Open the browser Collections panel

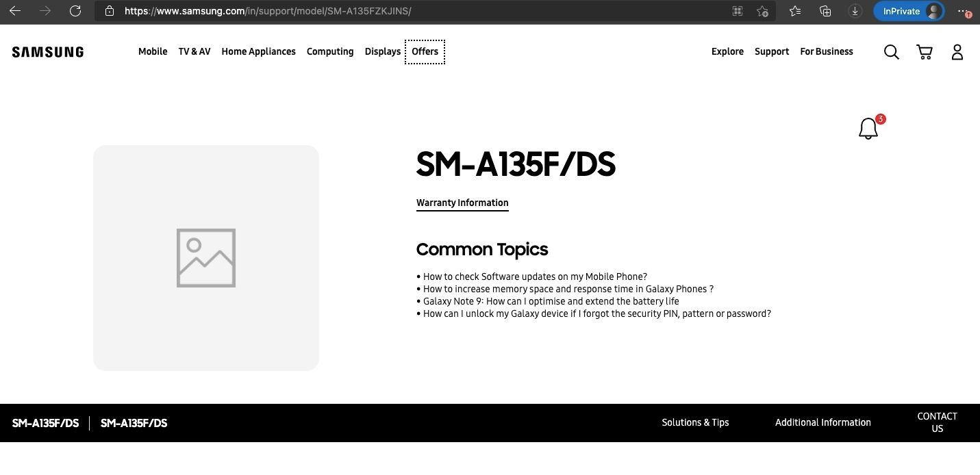tap(825, 11)
